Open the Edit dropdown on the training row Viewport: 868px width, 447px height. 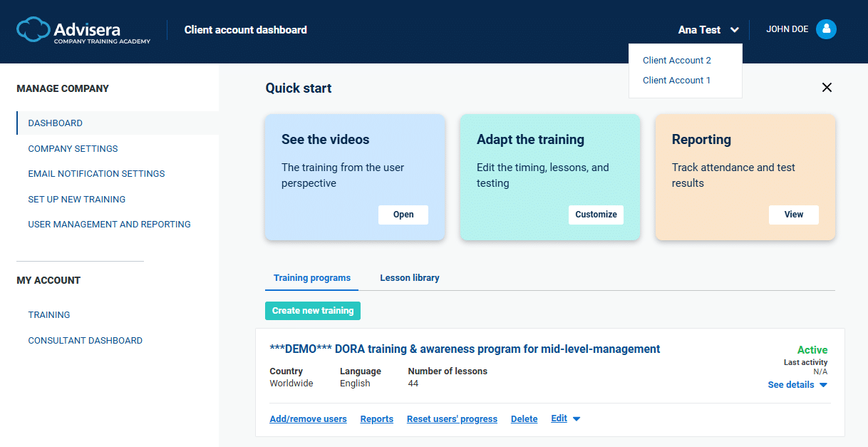tap(564, 418)
